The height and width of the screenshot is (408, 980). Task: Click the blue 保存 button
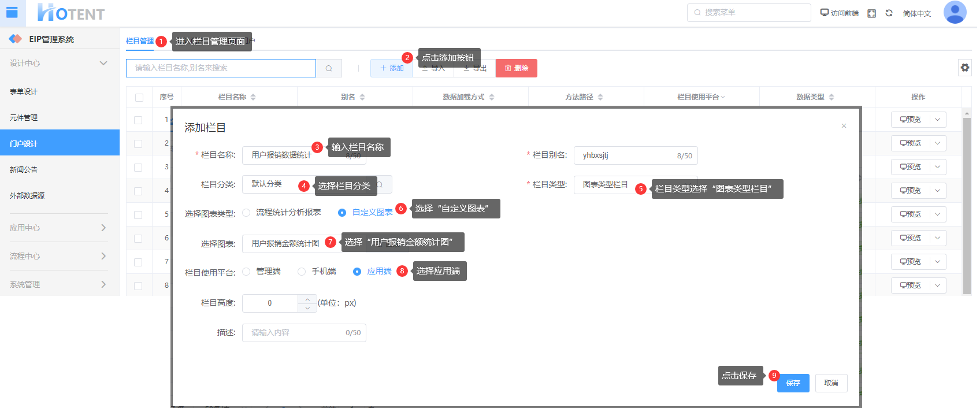tap(793, 383)
